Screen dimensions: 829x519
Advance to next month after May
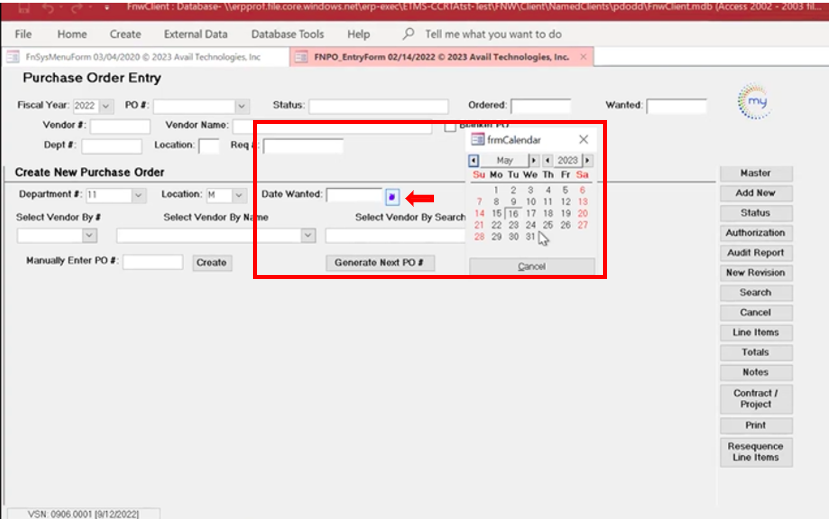pos(534,160)
